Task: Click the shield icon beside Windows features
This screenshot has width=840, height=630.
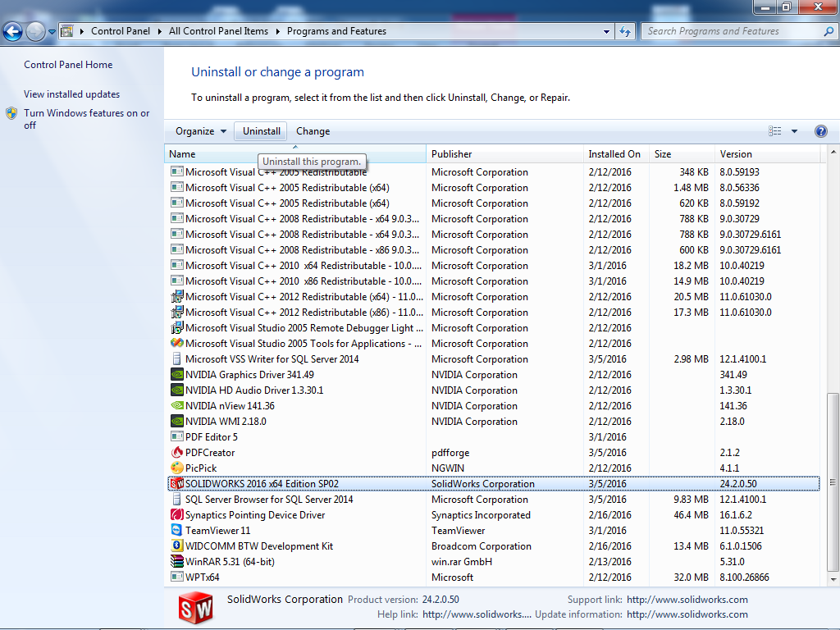Action: (x=11, y=113)
